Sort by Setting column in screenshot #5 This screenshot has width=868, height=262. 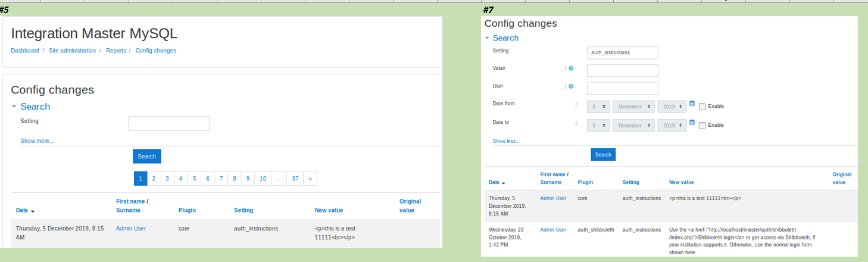tap(243, 210)
